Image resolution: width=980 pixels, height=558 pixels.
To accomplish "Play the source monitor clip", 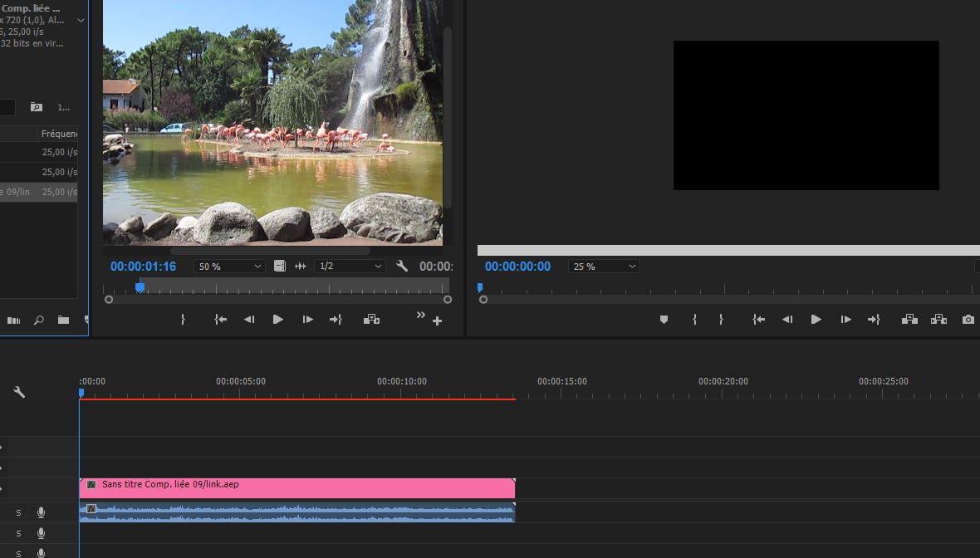I will click(278, 320).
